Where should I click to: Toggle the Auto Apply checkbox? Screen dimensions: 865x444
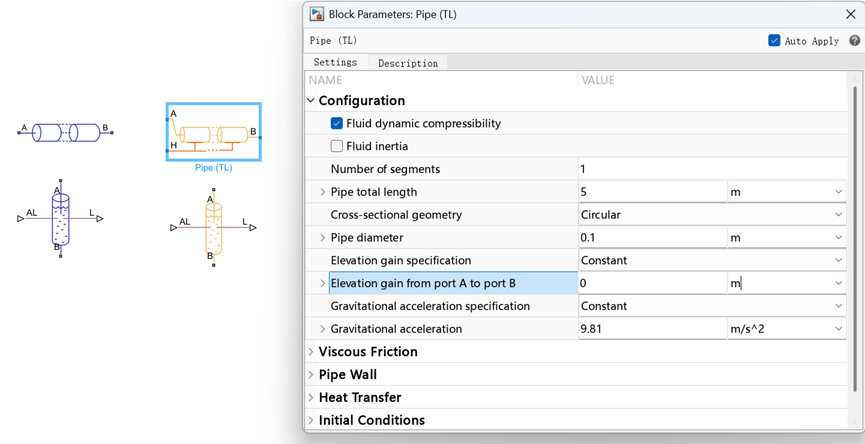click(x=774, y=40)
